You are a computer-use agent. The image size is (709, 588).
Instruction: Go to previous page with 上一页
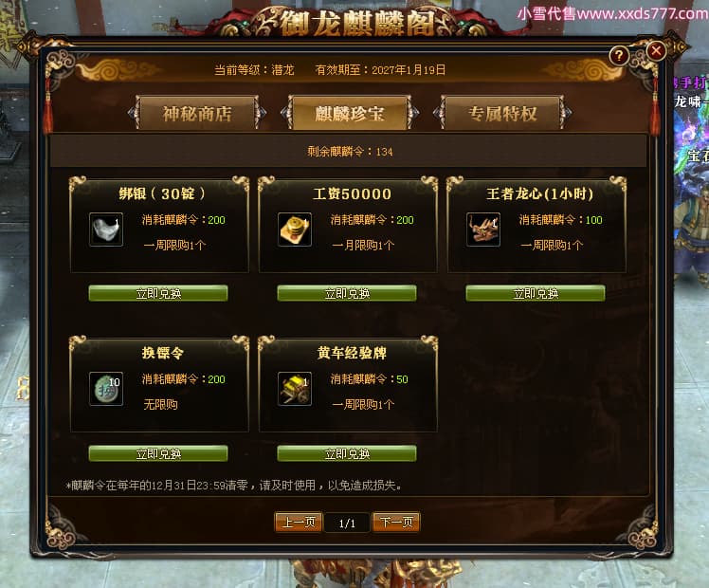299,523
